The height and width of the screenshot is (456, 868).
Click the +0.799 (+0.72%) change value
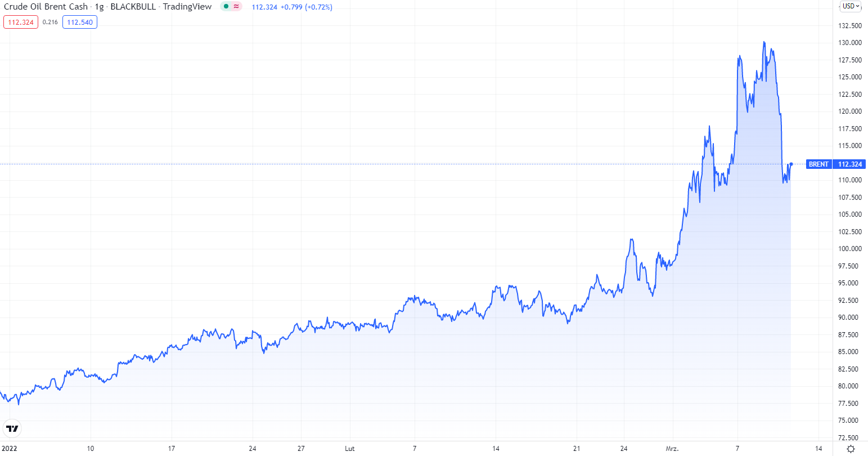[306, 7]
